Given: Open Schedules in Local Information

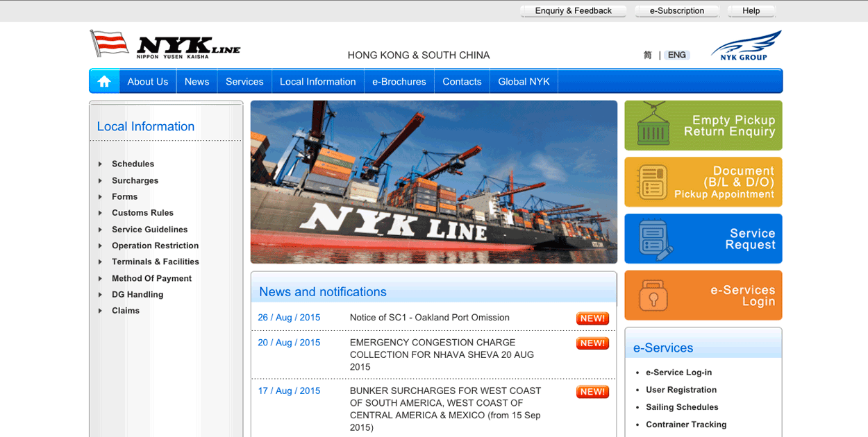Looking at the screenshot, I should [133, 164].
